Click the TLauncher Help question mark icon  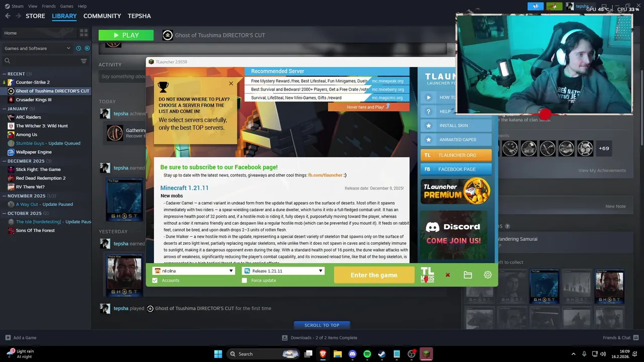pyautogui.click(x=429, y=112)
